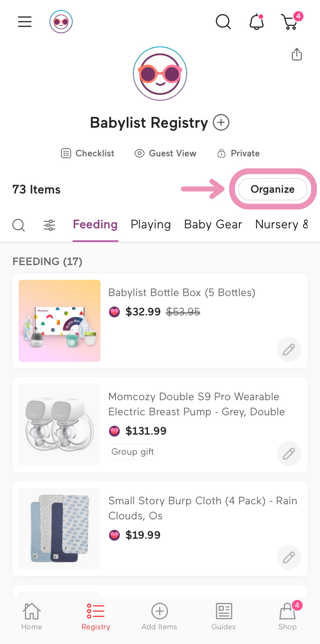Screen dimensions: 320x644
Task: Click the plus icon beside Babylist Registry
Action: (x=221, y=123)
